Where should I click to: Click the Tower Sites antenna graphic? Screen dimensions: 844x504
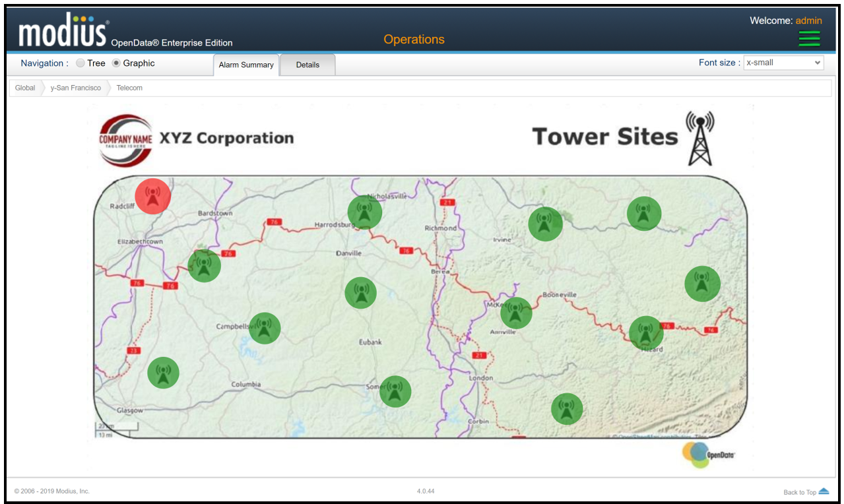pos(700,139)
